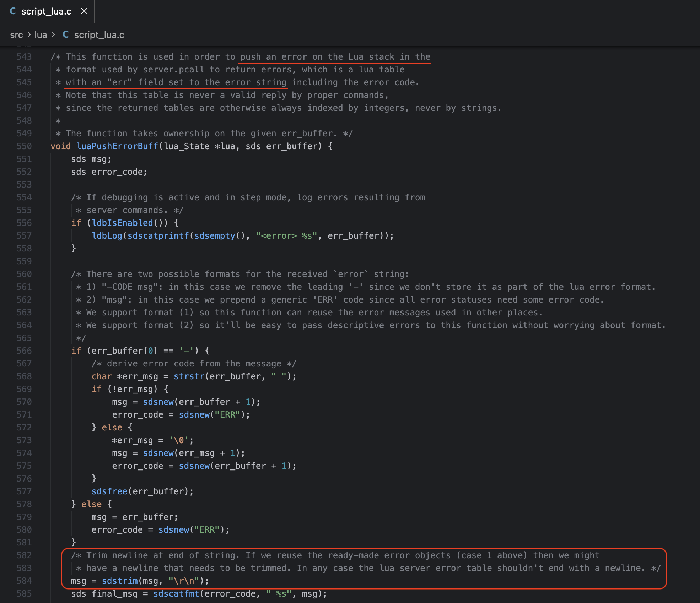This screenshot has height=603, width=700.
Task: Open the lua folder breadcrumb
Action: 41,35
